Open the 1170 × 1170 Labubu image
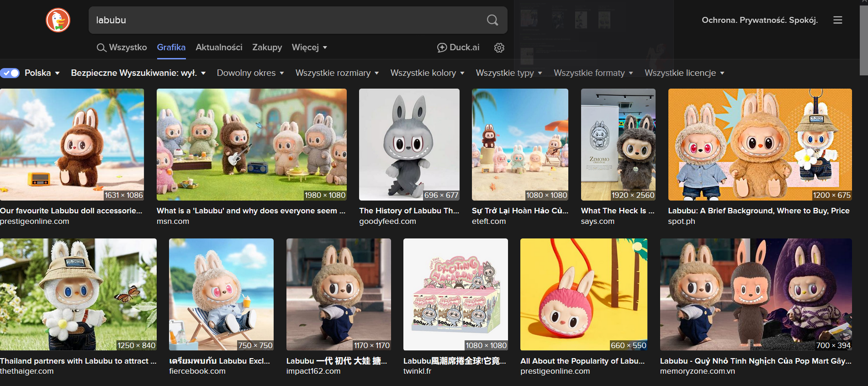The image size is (868, 386). [339, 295]
